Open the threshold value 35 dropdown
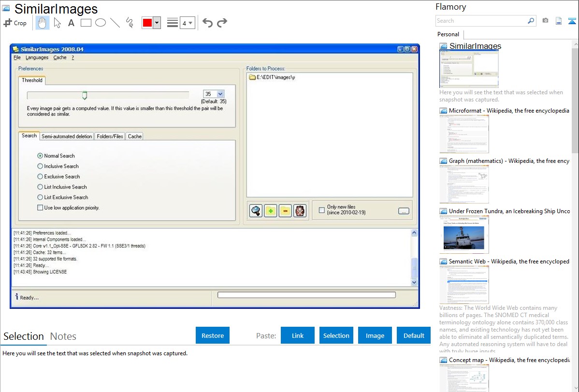579x392 pixels. tap(220, 94)
